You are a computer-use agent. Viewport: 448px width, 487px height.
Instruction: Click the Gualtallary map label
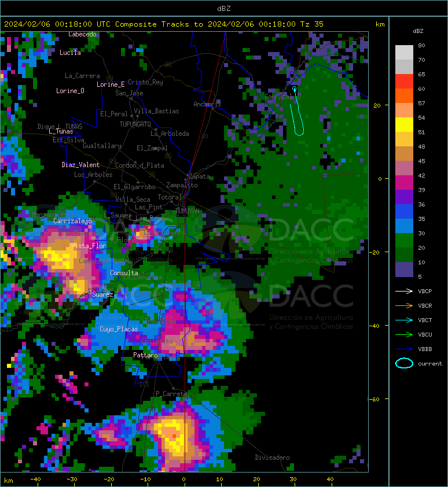click(x=102, y=146)
